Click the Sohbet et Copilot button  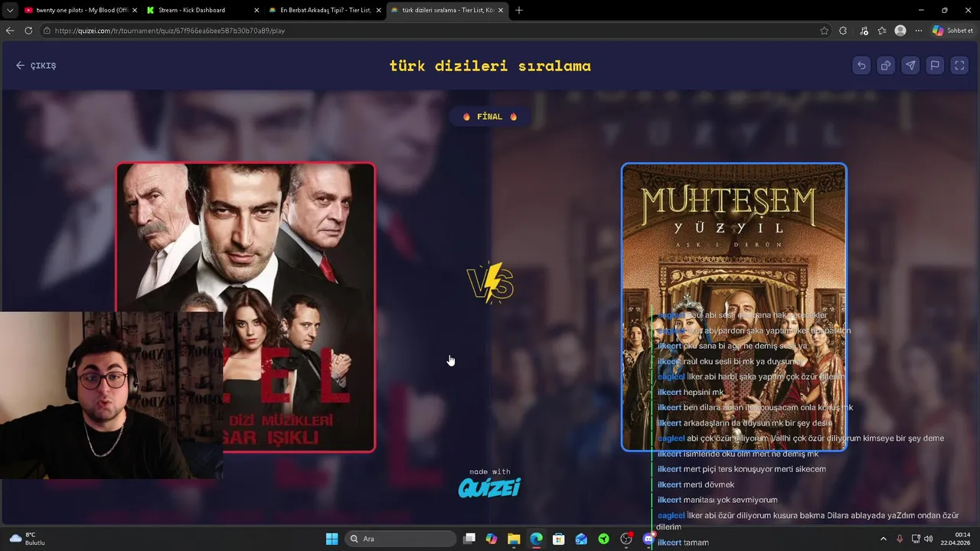click(953, 31)
